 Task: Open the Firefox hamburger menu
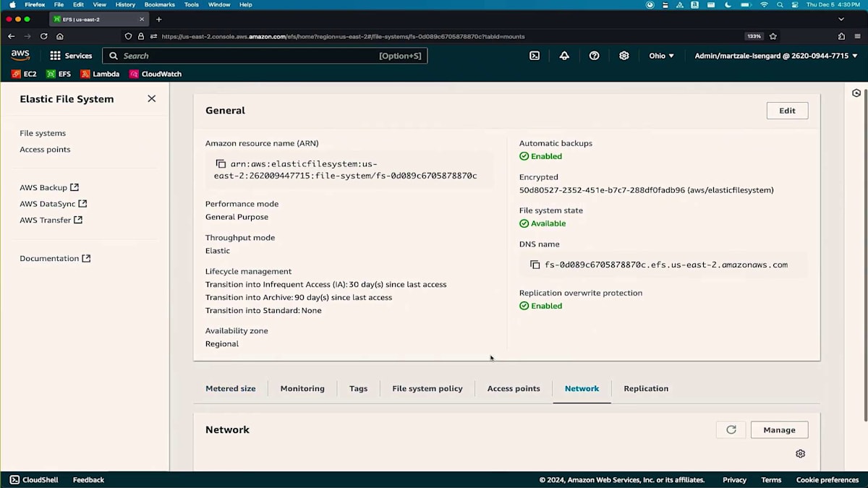pyautogui.click(x=858, y=36)
